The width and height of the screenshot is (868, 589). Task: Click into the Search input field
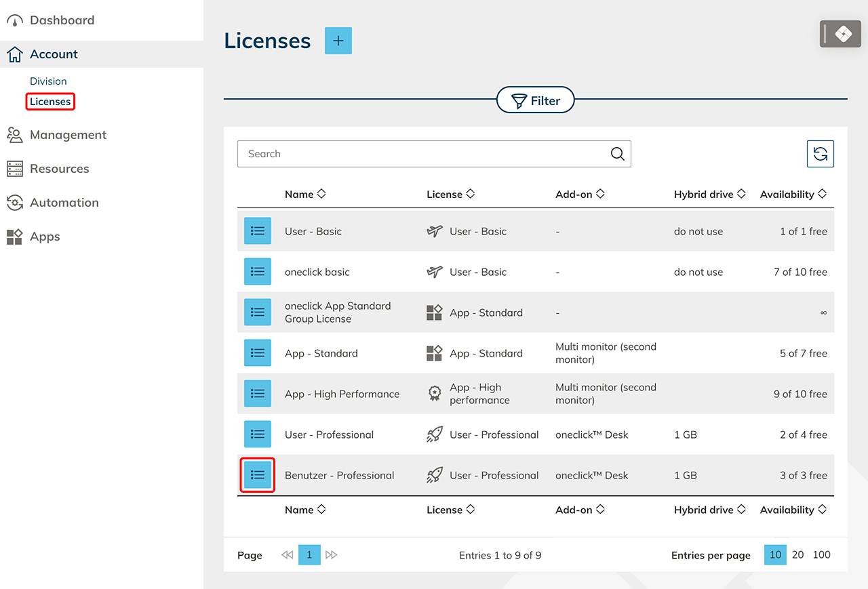click(420, 154)
